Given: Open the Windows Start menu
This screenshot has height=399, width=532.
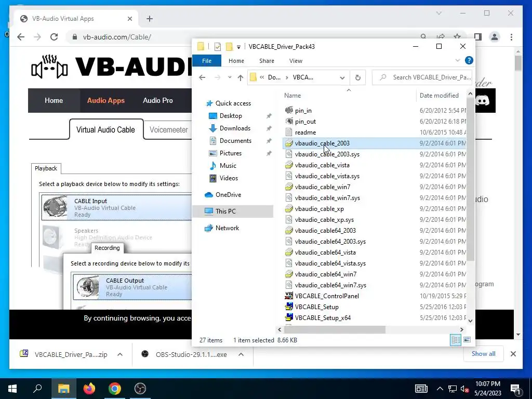Looking at the screenshot, I should point(12,389).
